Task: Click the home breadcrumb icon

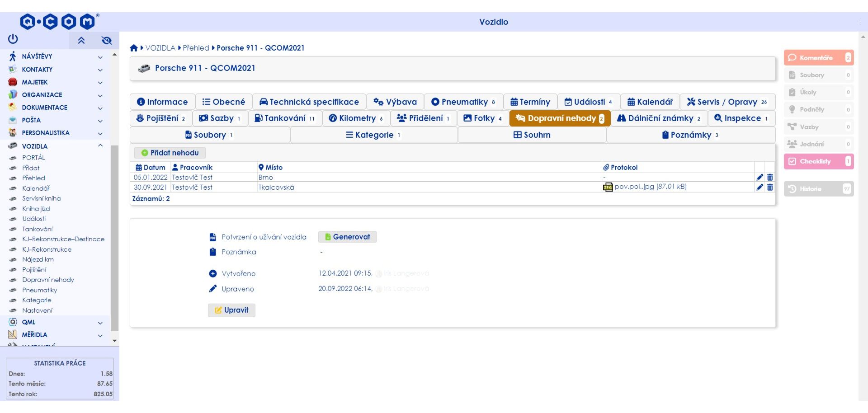Action: coord(133,48)
